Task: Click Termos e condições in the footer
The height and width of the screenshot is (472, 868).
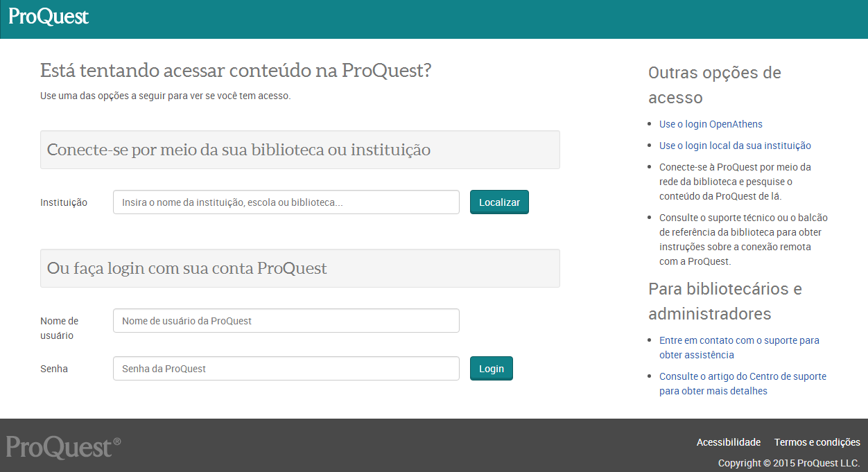Action: click(x=817, y=442)
